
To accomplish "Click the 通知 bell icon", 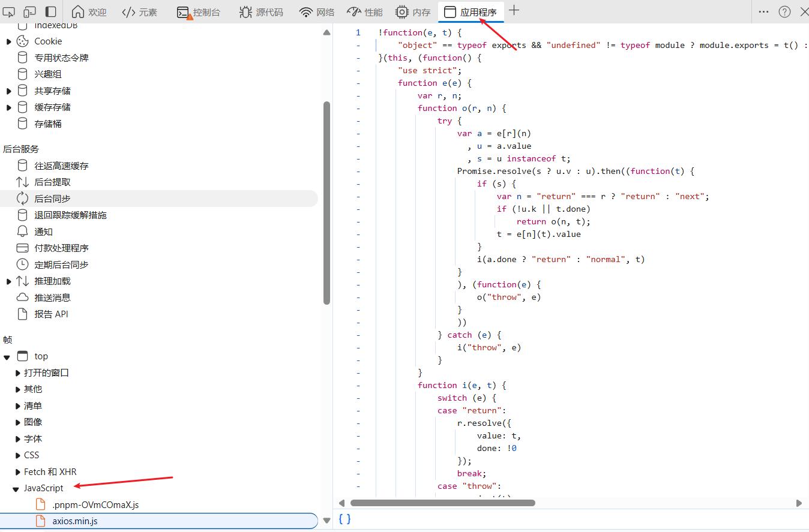I will pos(22,232).
